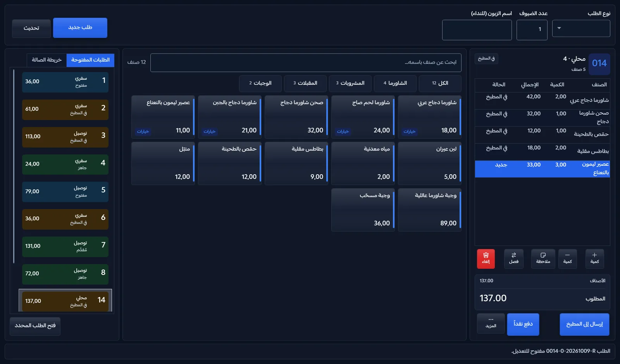Open order 3 توصيل 113,00
The height and width of the screenshot is (364, 620).
pos(65,137)
